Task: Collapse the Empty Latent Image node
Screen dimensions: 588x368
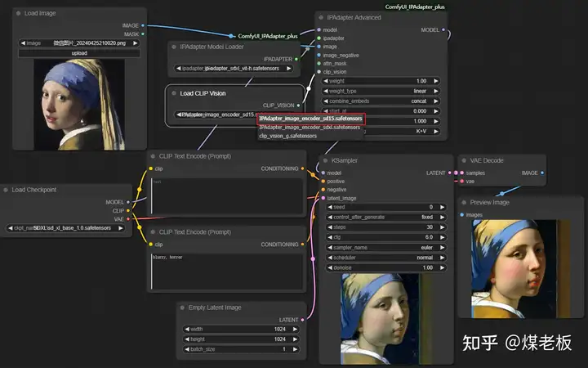Action: click(x=183, y=307)
